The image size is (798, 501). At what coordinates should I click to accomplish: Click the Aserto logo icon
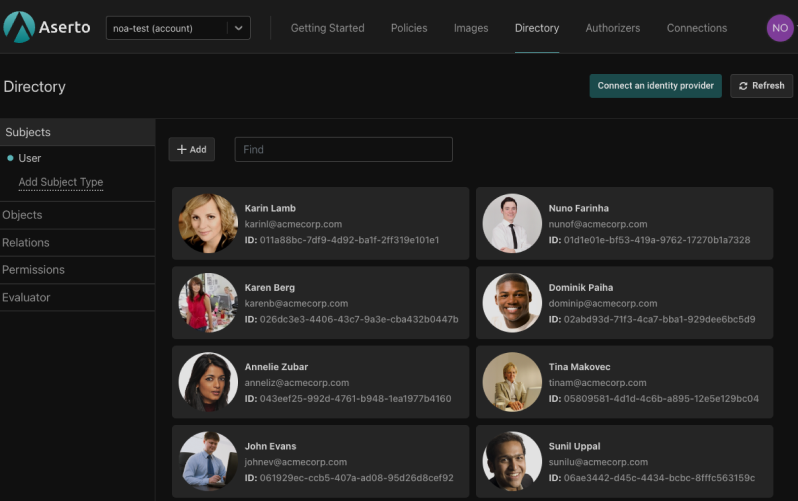[x=19, y=27]
